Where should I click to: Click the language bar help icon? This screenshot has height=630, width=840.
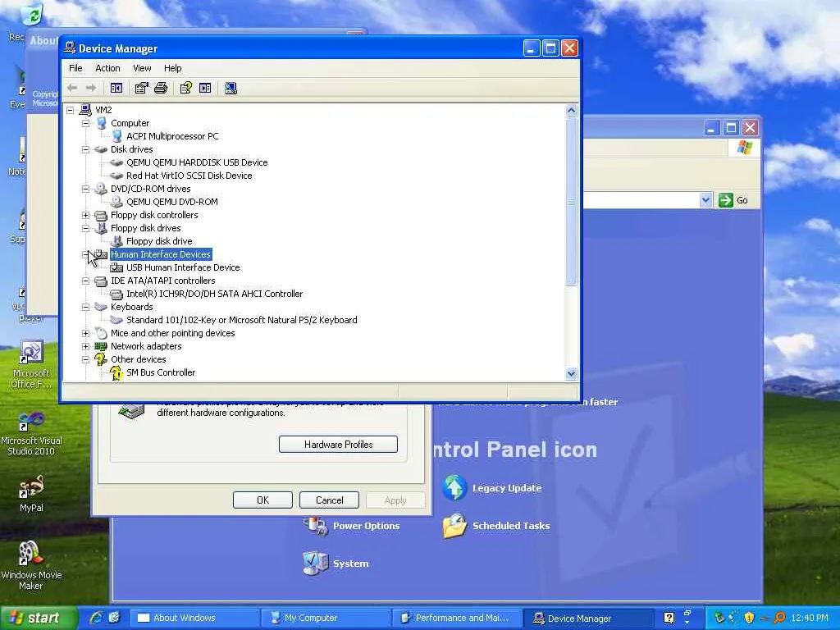[669, 618]
